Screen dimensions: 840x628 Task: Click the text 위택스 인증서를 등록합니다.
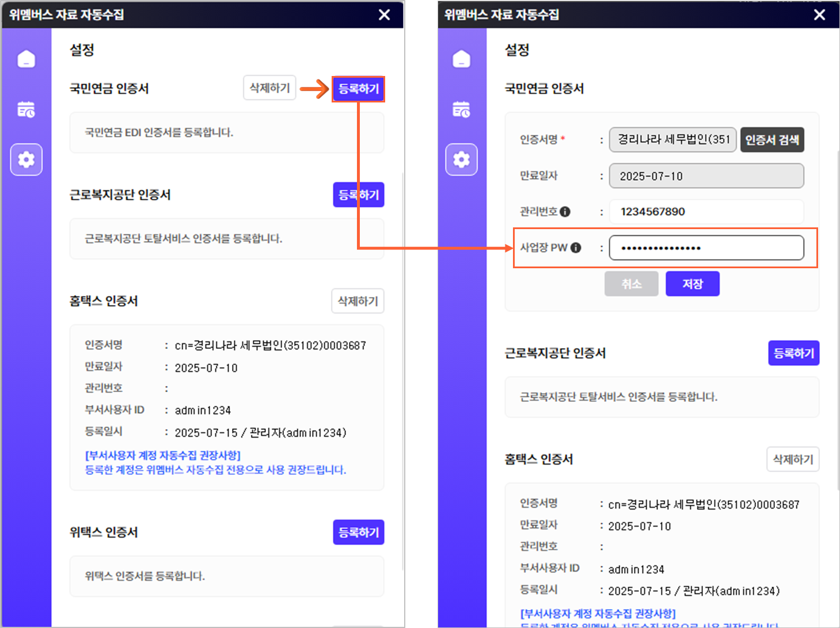(x=145, y=576)
